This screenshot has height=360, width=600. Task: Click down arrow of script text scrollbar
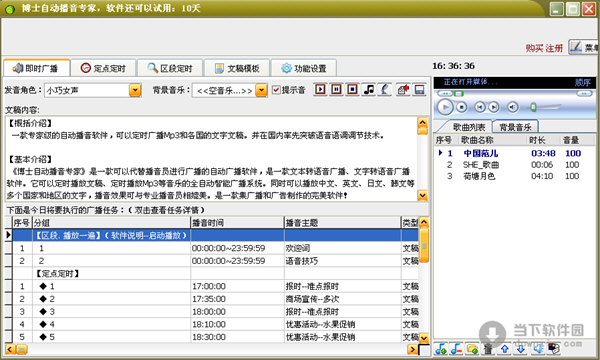click(422, 195)
